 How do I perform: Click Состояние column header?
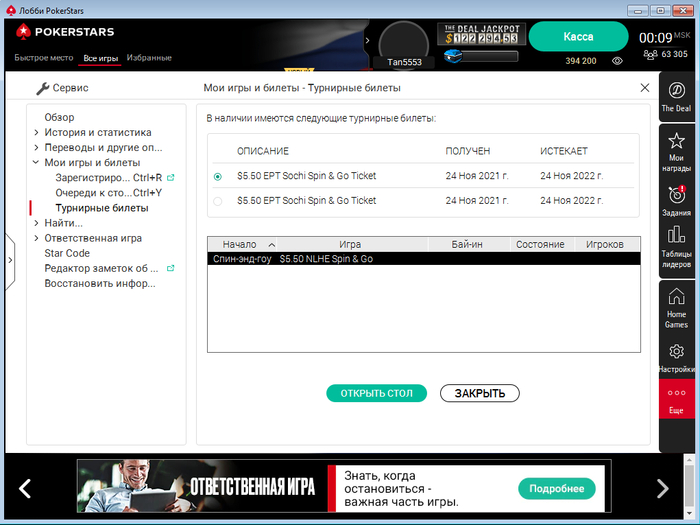[x=540, y=245]
